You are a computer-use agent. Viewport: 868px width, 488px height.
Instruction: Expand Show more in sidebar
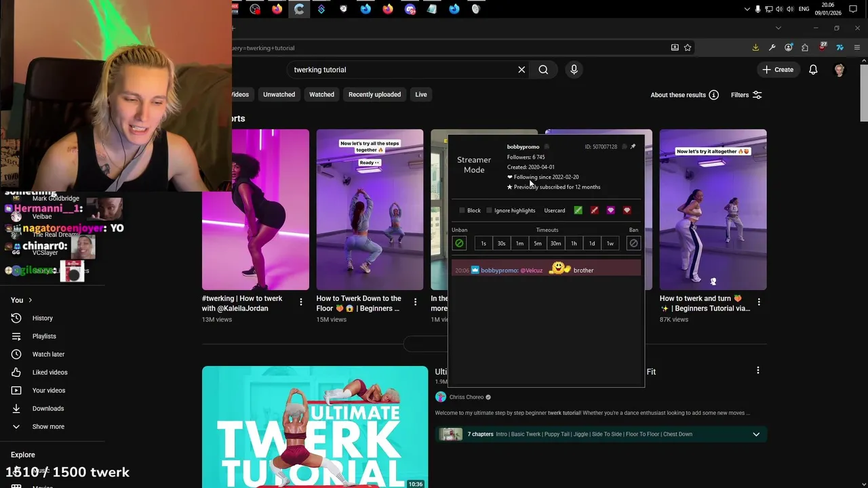tap(48, 426)
